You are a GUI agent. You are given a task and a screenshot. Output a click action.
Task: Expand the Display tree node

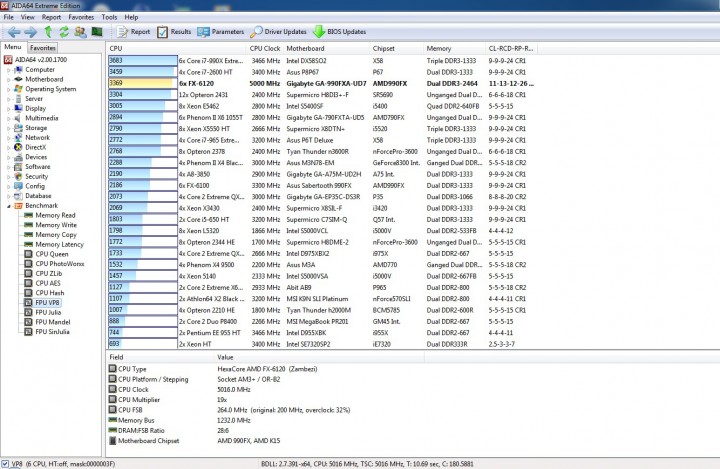coord(8,108)
